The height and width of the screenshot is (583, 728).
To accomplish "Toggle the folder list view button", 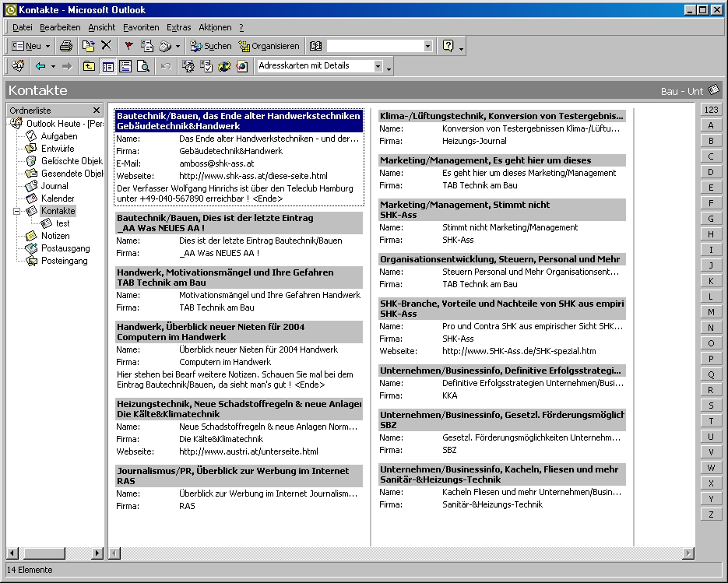I will 107,66.
